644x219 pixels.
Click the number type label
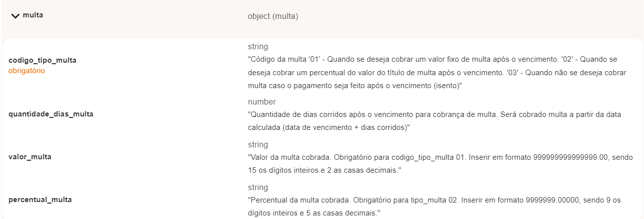(262, 102)
